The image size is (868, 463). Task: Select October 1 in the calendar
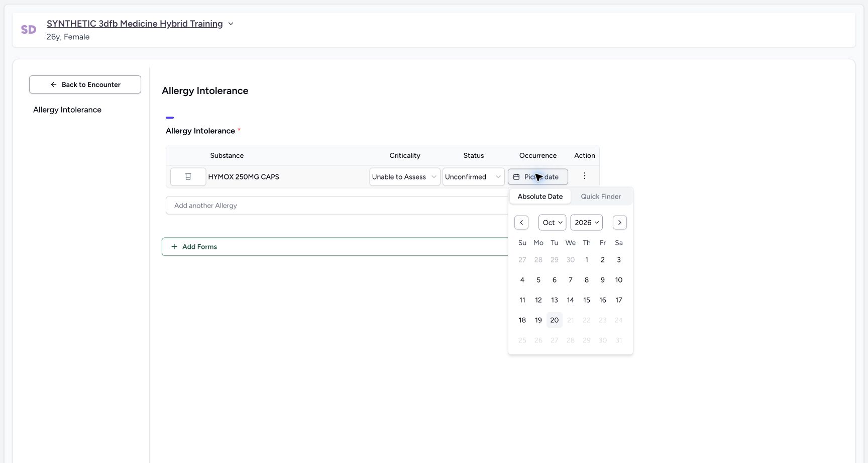[x=587, y=260]
